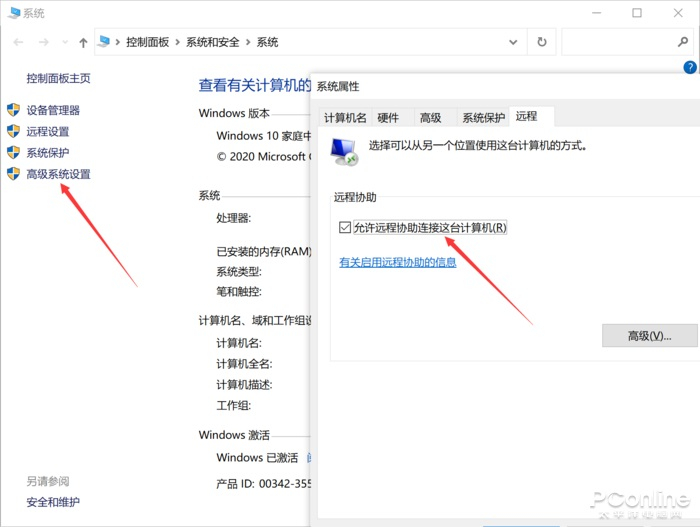Open 高级系统设置 in the sidebar

click(x=58, y=174)
